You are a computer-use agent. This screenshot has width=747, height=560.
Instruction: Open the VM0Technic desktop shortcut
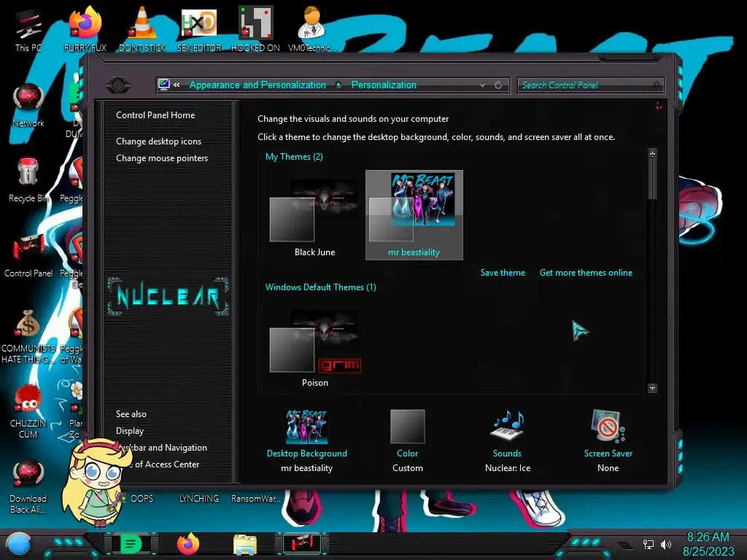312,29
